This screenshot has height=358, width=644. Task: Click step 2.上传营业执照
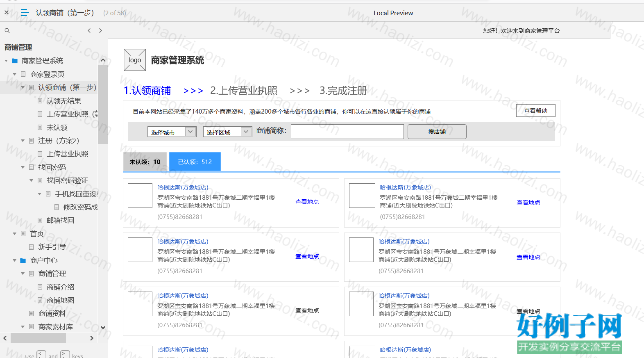[244, 91]
